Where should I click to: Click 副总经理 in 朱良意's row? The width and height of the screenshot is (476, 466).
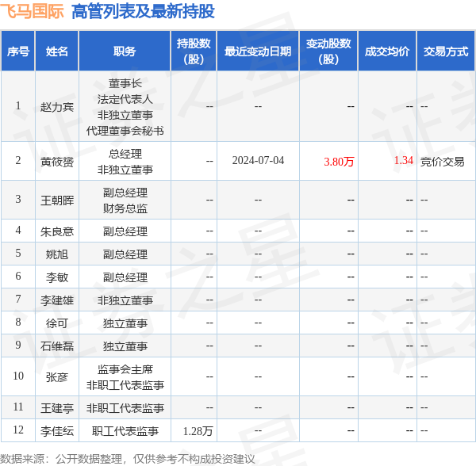coord(125,231)
